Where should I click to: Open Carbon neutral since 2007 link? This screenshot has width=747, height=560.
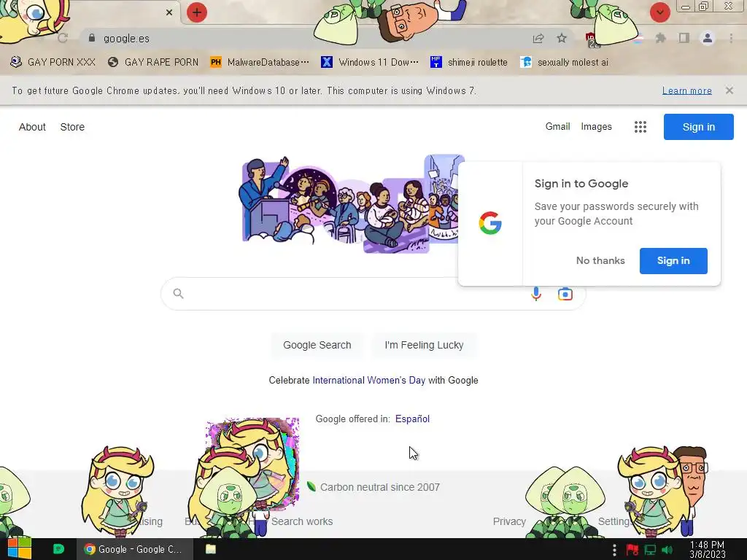tap(379, 487)
